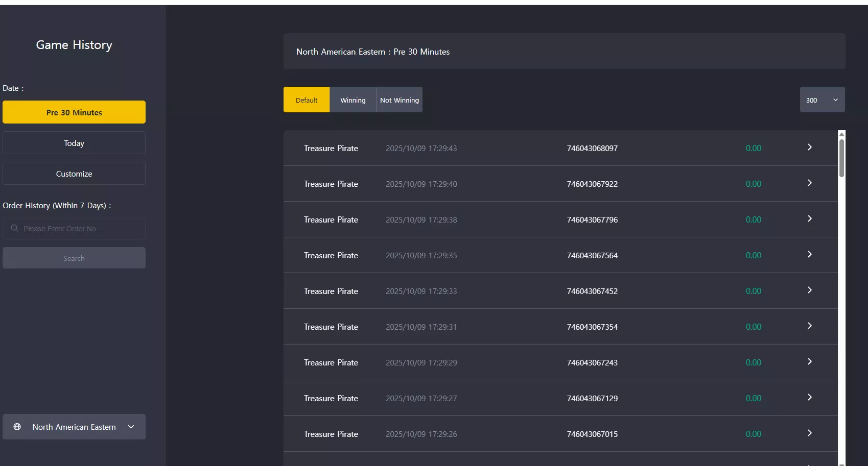Open details chevron for order 746043067796
This screenshot has height=466, width=868.
pyautogui.click(x=810, y=218)
